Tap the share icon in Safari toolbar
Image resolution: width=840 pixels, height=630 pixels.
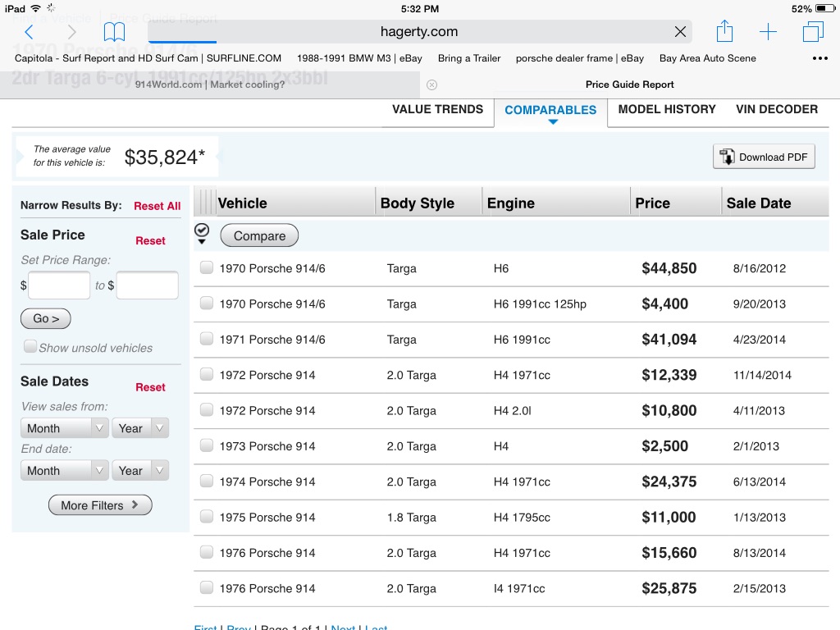pyautogui.click(x=724, y=32)
